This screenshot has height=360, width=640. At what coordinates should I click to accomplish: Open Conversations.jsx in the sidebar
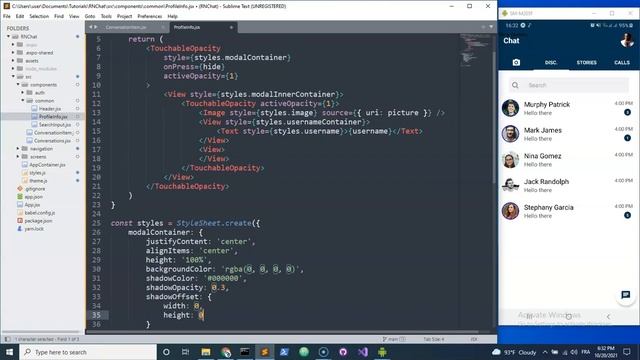coord(52,140)
